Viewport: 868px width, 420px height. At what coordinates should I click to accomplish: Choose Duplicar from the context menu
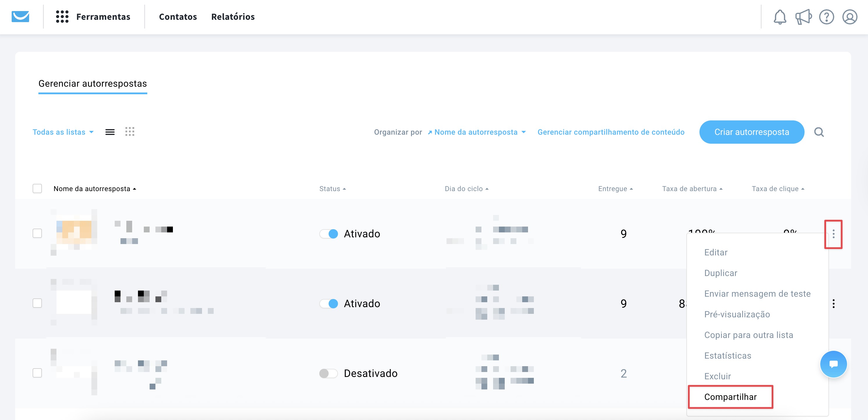(720, 273)
